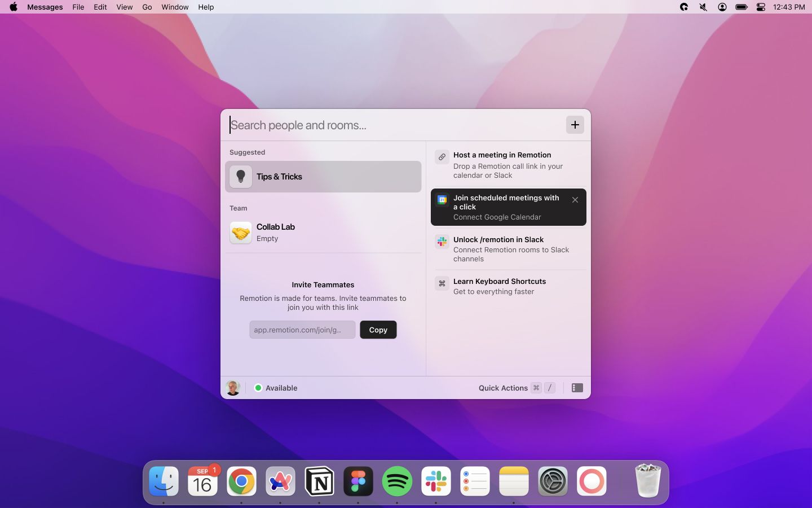Image resolution: width=812 pixels, height=508 pixels.
Task: Toggle the sidebar panel icon in bottom bar
Action: (577, 388)
